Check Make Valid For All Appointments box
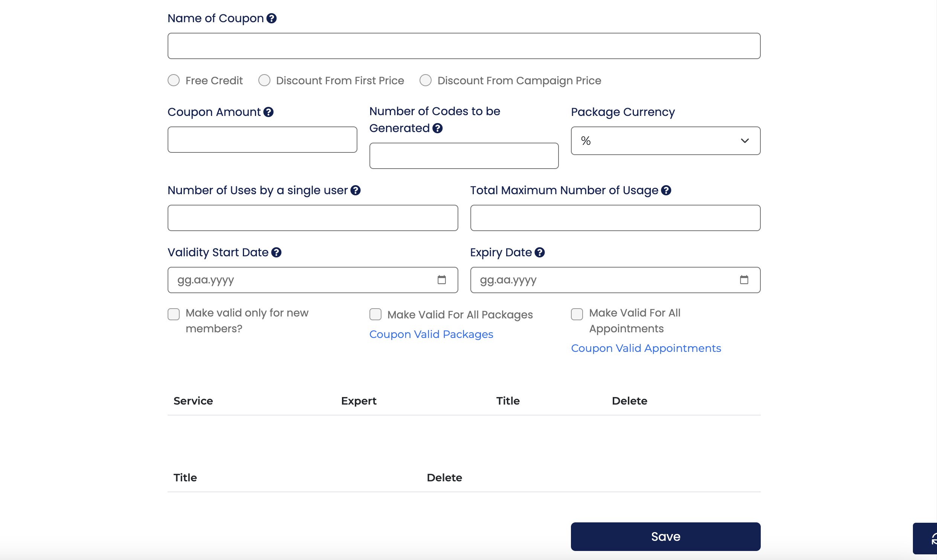The image size is (937, 560). click(577, 314)
